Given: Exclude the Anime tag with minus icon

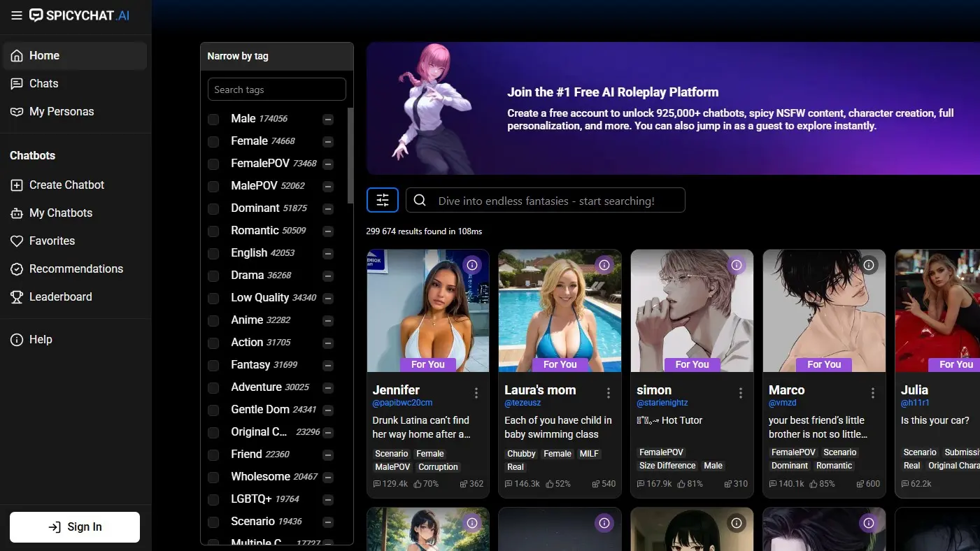Looking at the screenshot, I should tap(328, 321).
